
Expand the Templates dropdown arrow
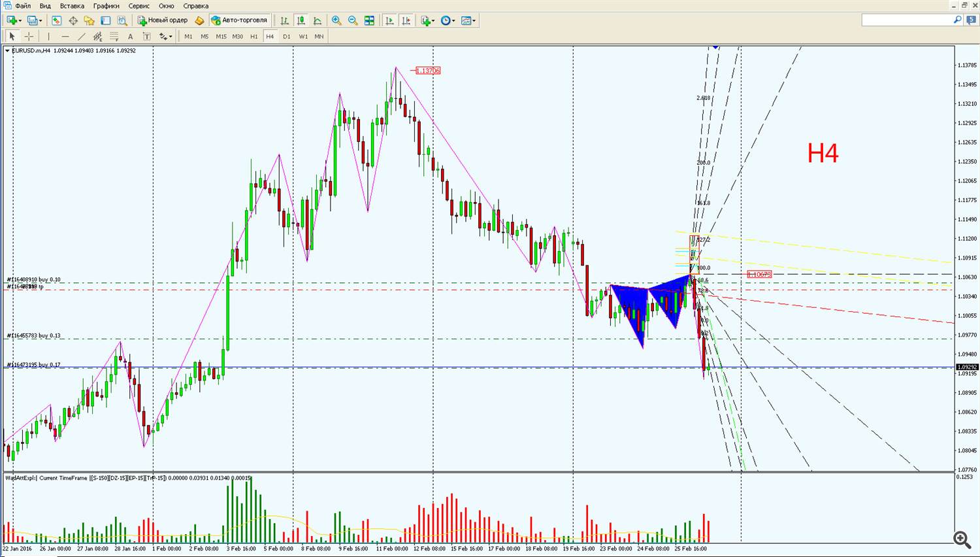point(474,21)
